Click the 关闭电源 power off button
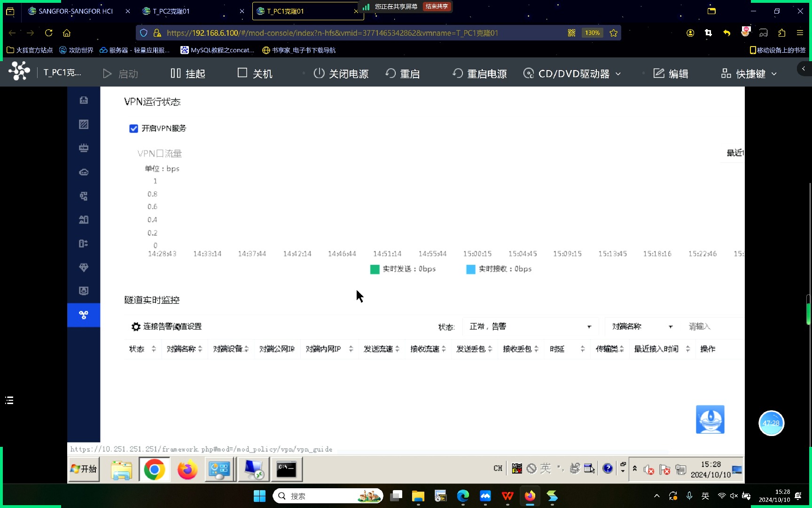 tap(341, 74)
